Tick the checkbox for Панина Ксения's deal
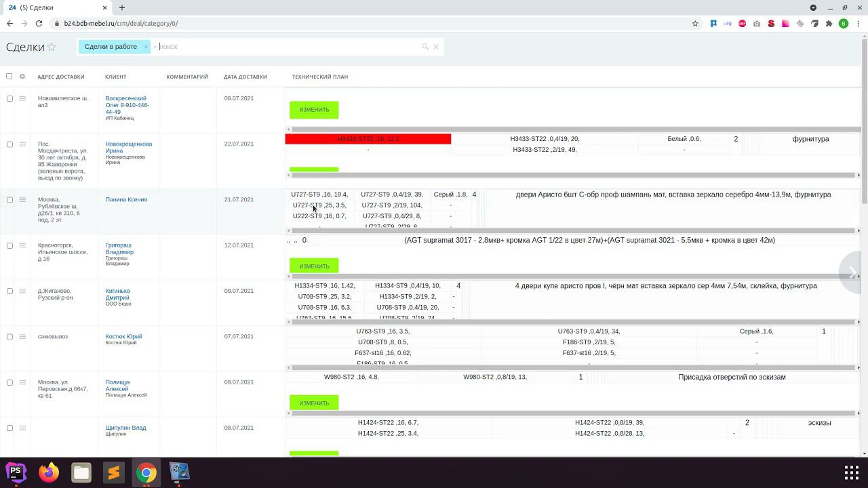 (9, 200)
